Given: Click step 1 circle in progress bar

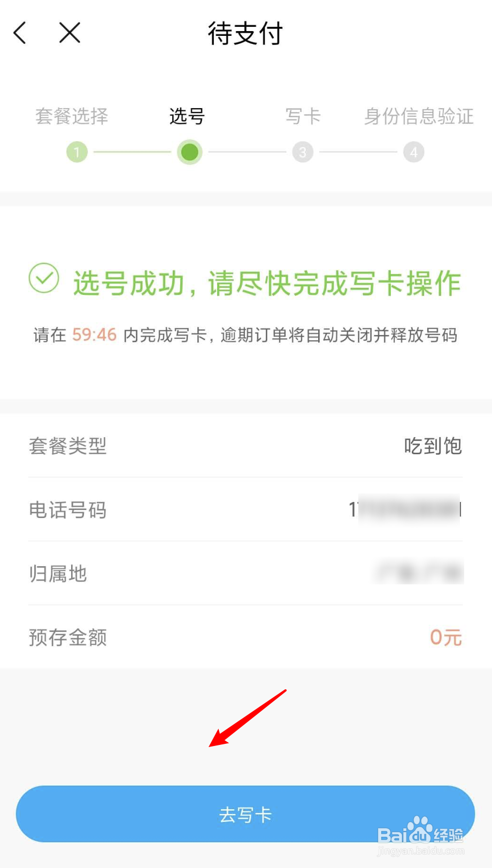Looking at the screenshot, I should (77, 153).
